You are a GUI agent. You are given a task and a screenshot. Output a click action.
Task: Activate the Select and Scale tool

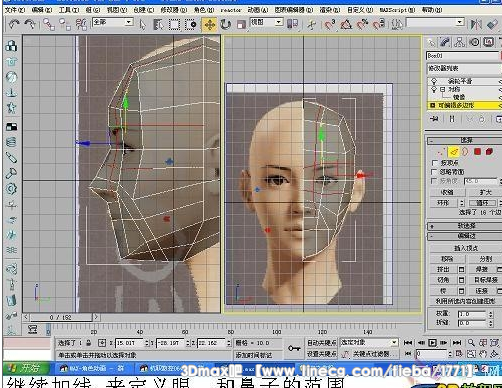pos(241,24)
